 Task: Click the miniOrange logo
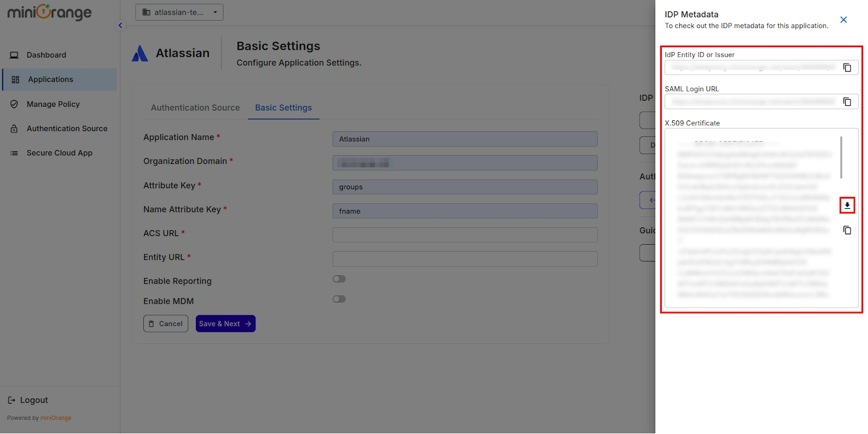click(49, 12)
